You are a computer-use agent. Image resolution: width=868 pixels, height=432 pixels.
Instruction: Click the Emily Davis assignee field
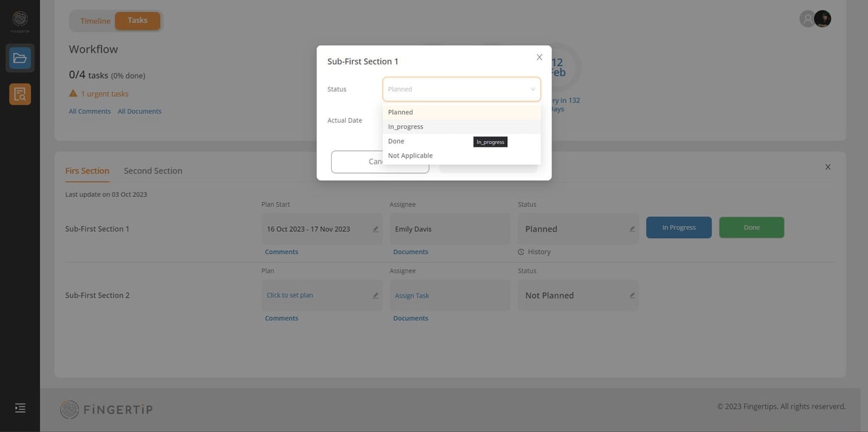(450, 229)
